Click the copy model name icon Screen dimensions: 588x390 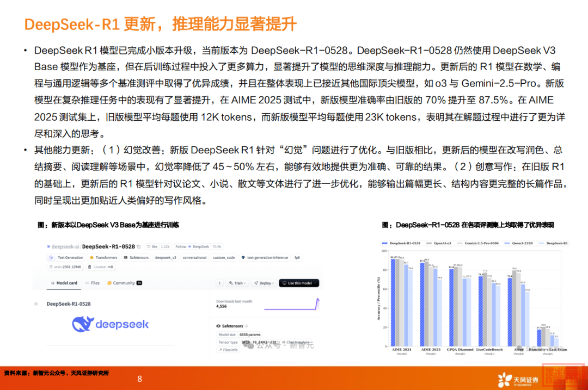(x=139, y=246)
